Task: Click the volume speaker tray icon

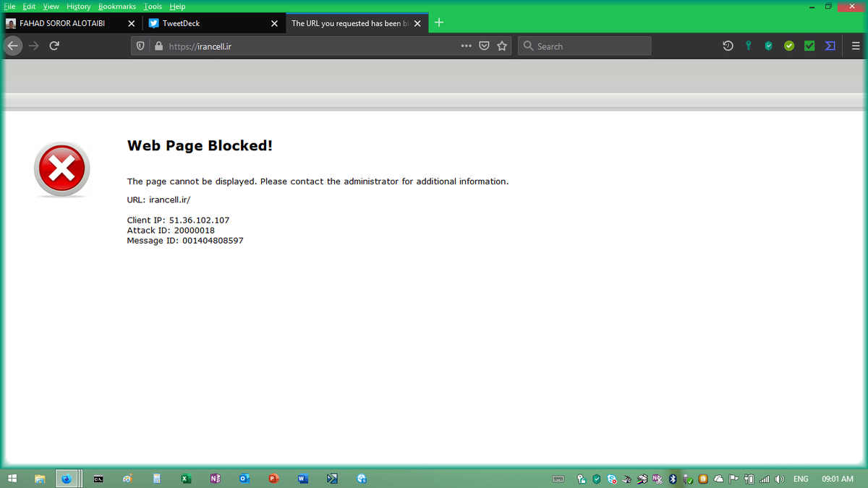Action: (x=780, y=479)
